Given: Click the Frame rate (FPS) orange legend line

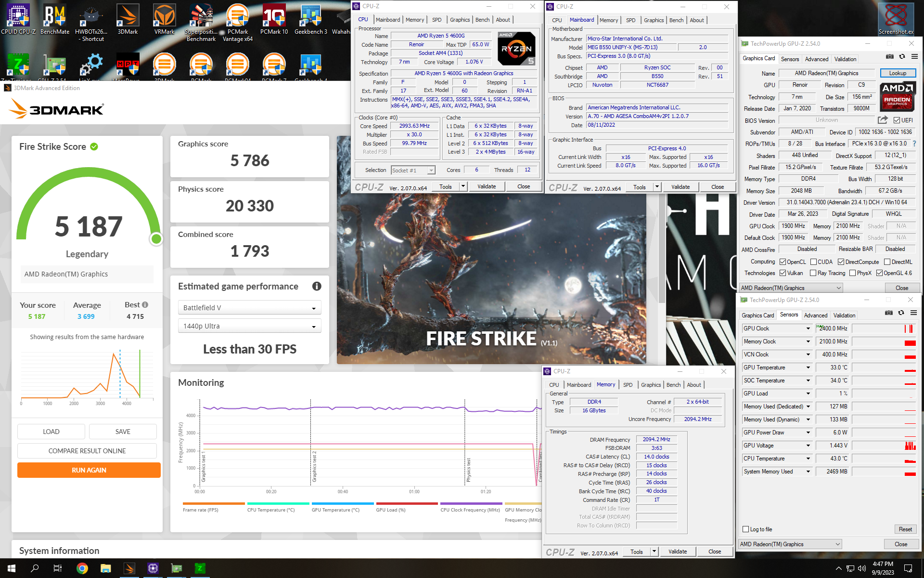Looking at the screenshot, I should pyautogui.click(x=214, y=504).
